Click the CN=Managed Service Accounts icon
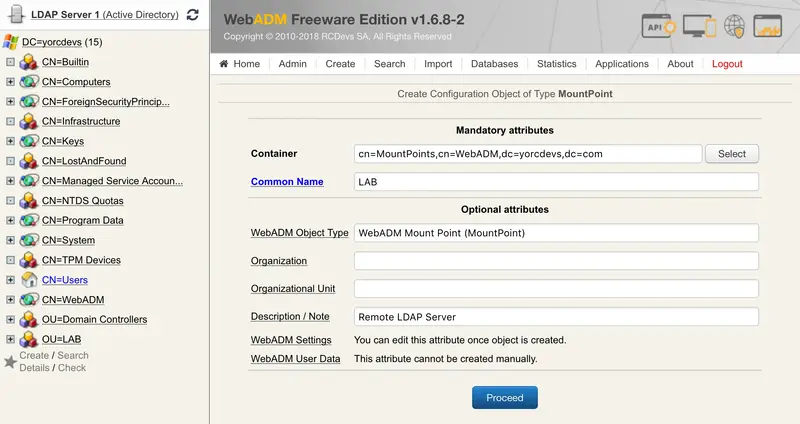 tap(29, 181)
